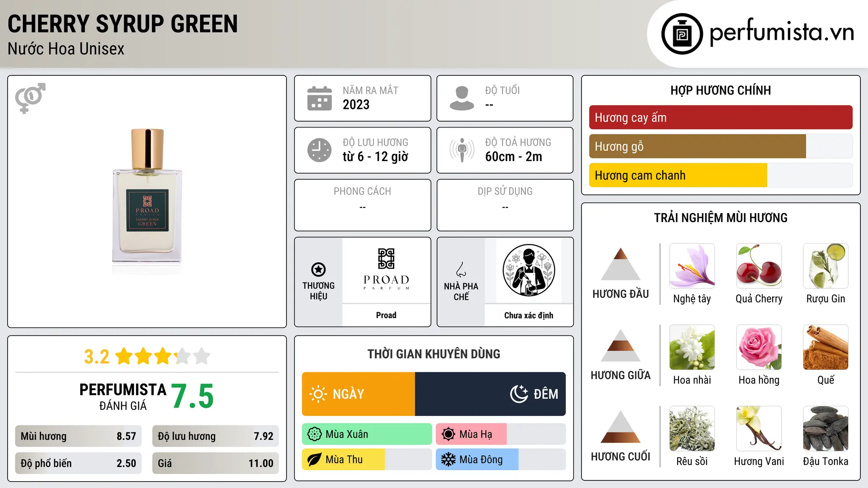
Task: Click the perfumista.vn perfume bottle logo icon
Action: click(x=682, y=34)
